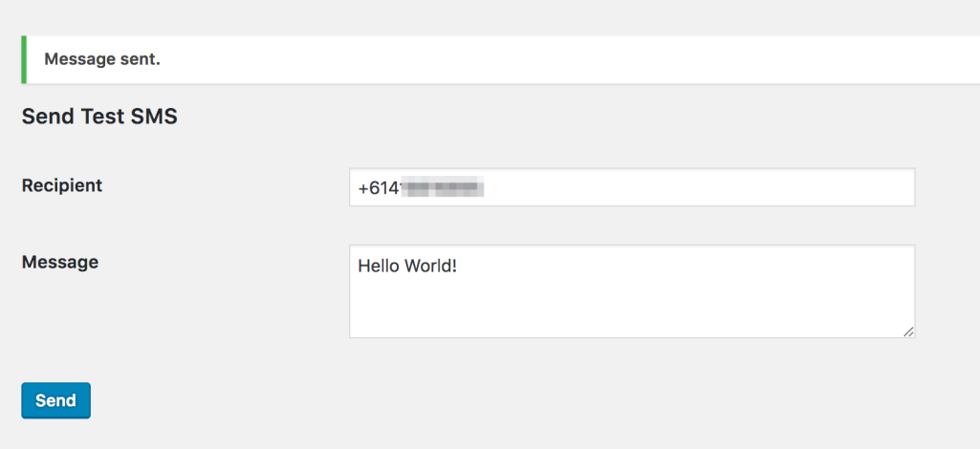Click the word "Hello" in the message
Screen dimensions: 980x449
pos(377,266)
